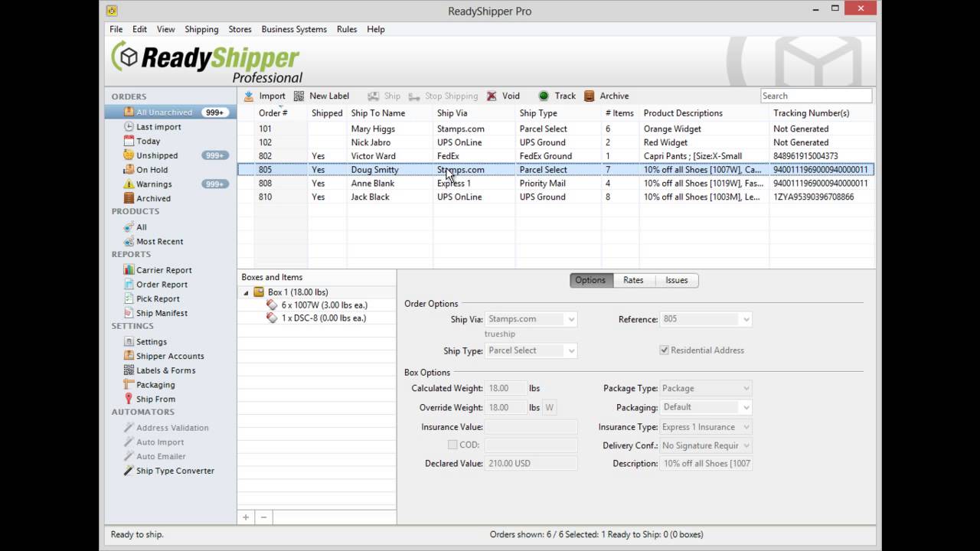Open the Carrier Report
This screenshot has width=980, height=551.
tap(164, 270)
